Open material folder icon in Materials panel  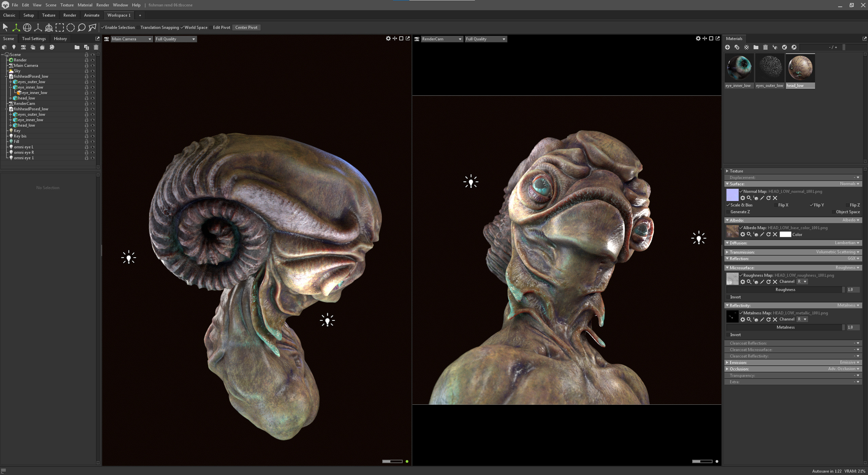756,47
